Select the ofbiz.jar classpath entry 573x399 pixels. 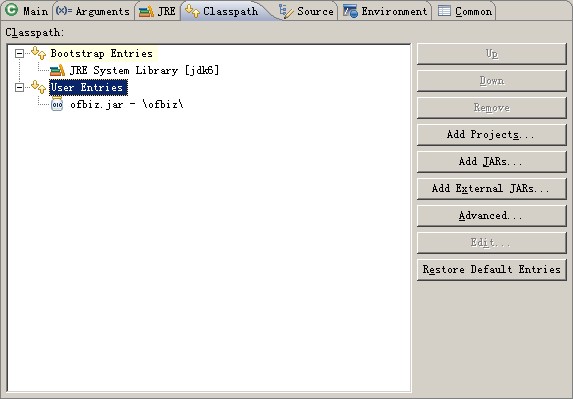coord(127,104)
